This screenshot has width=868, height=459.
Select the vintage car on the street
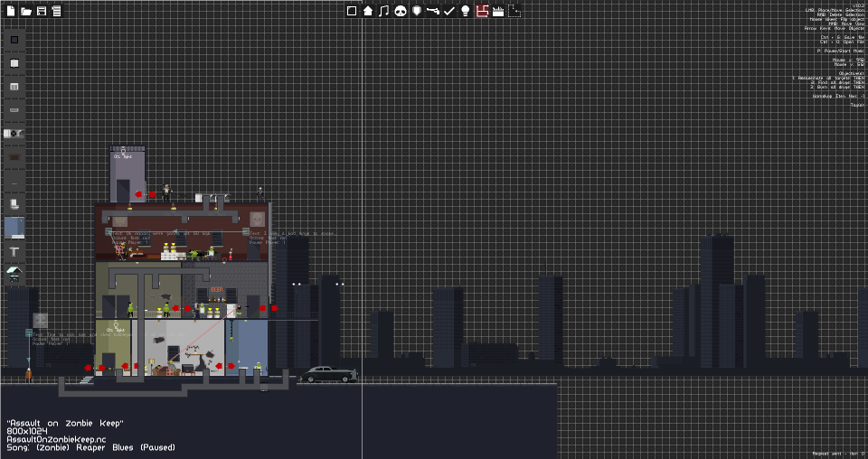click(x=329, y=374)
